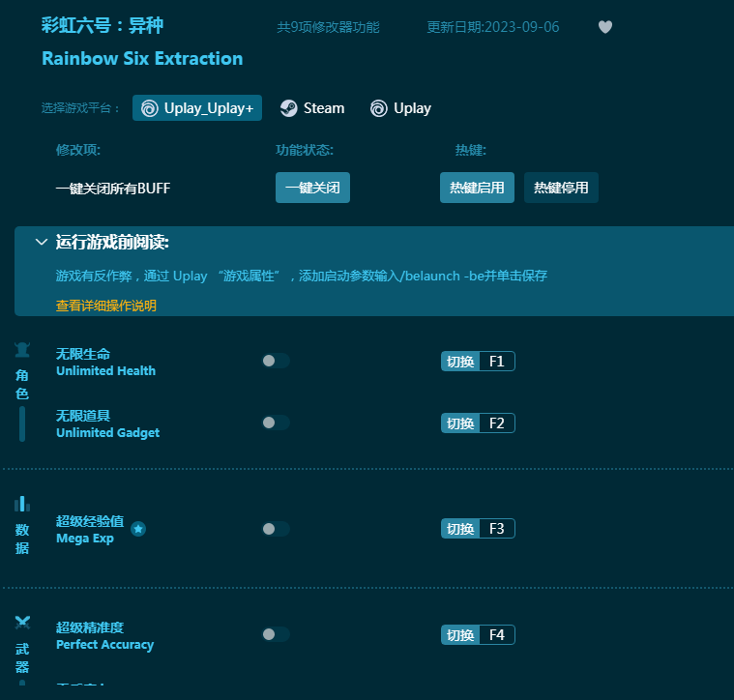This screenshot has width=734, height=700.
Task: Select the Uplay_Uplay+ platform tab
Action: [x=197, y=108]
